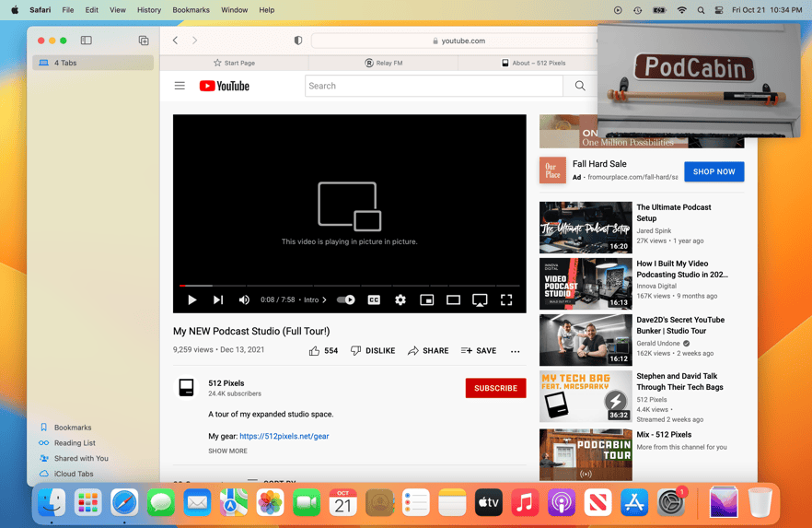Click the DISLIKE button

coord(373,351)
